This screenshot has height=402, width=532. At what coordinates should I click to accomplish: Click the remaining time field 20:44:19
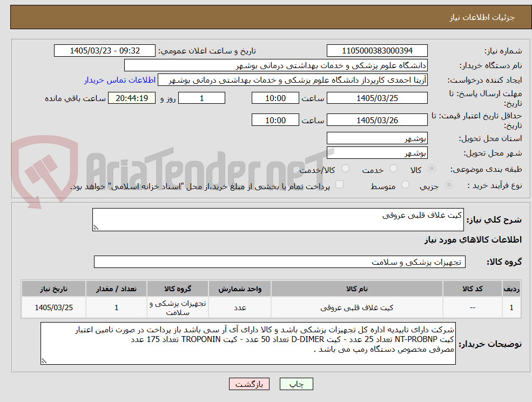tap(132, 98)
